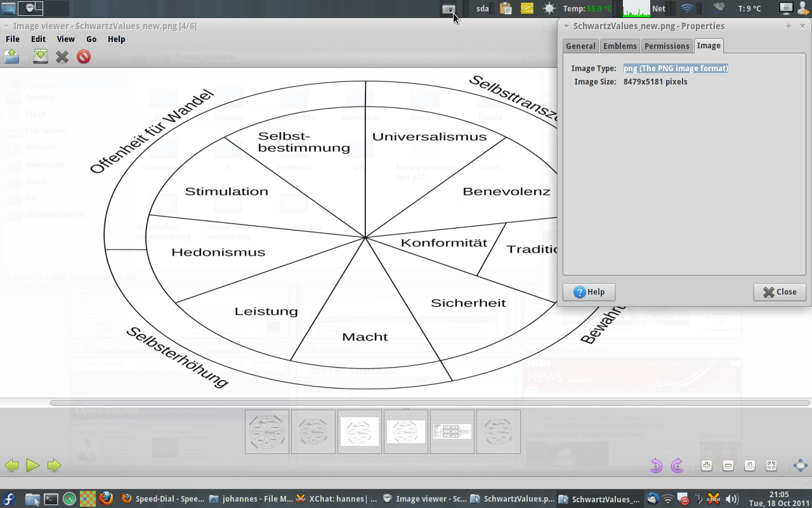Start the slideshow with the play arrow
This screenshot has height=508, width=812.
coord(33,465)
